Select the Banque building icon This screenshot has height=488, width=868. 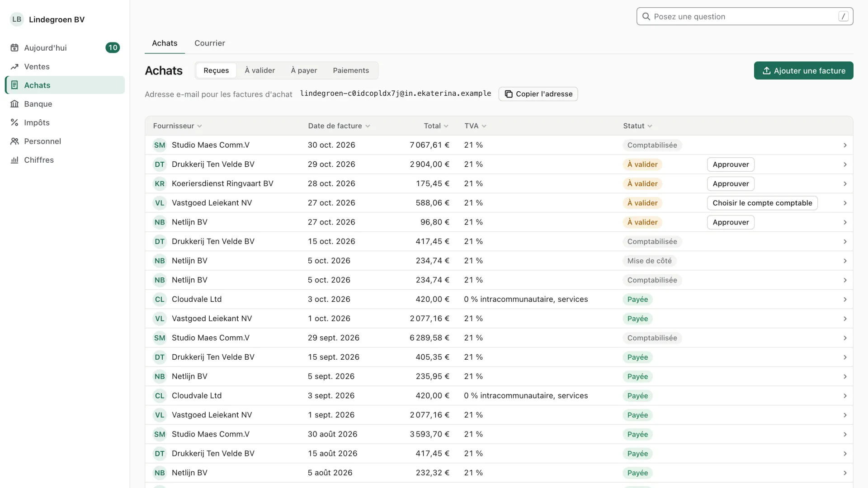click(x=14, y=104)
